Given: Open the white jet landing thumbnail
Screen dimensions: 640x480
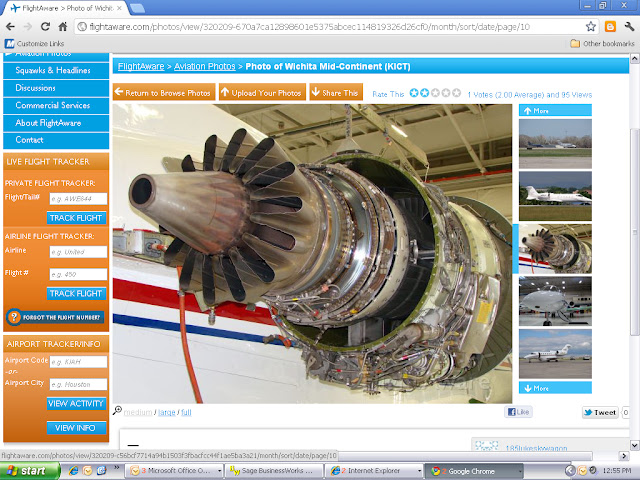Looking at the screenshot, I should click(555, 196).
